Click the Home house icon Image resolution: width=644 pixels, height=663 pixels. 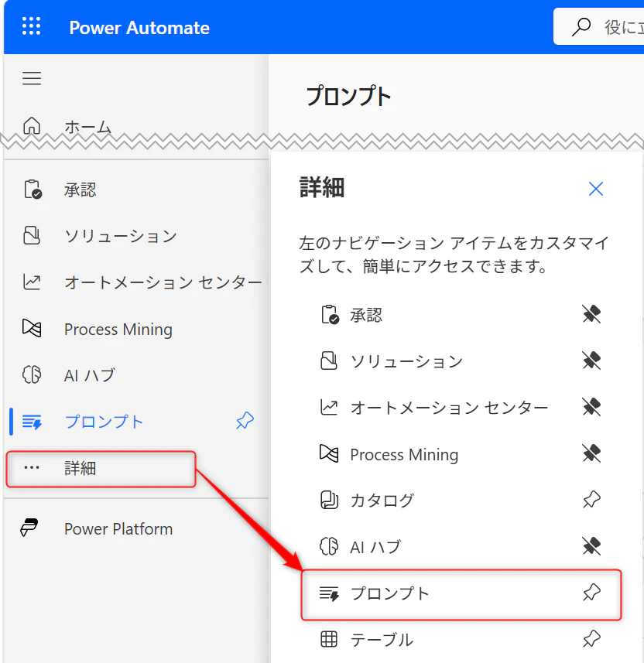point(32,126)
